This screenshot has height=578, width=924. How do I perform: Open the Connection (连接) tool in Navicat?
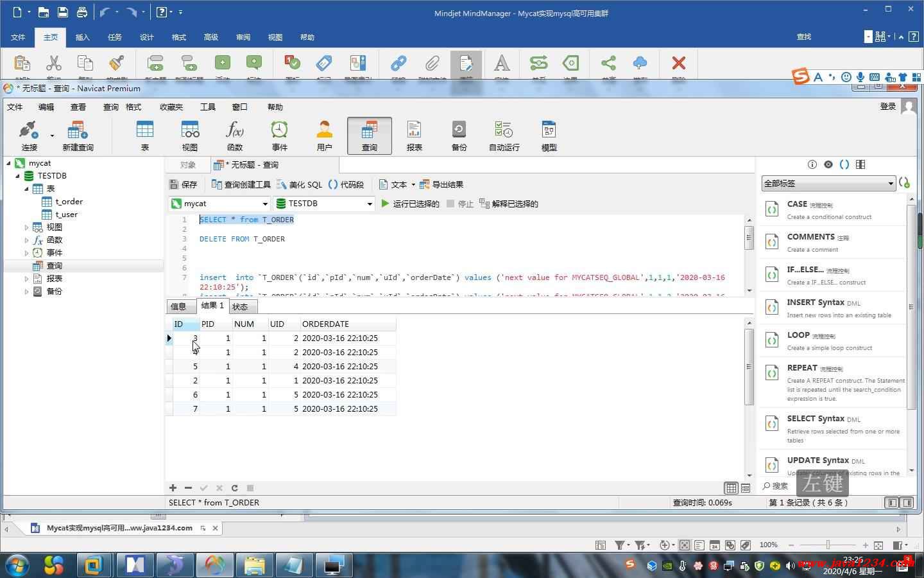pyautogui.click(x=29, y=136)
